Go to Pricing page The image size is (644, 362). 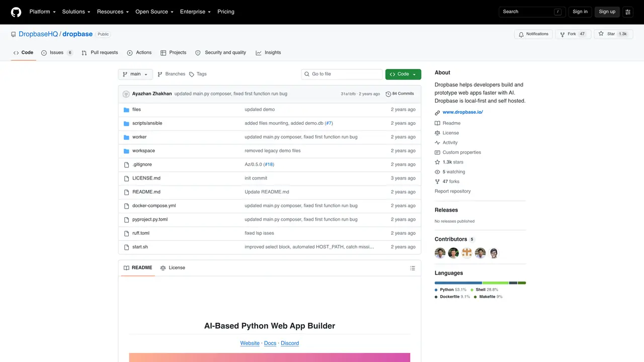click(x=226, y=12)
